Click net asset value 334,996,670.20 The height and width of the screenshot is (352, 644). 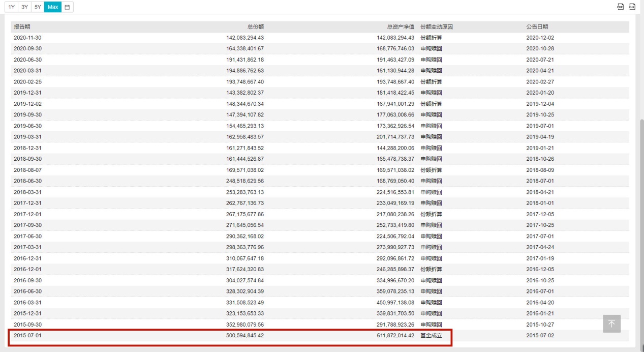pos(395,280)
